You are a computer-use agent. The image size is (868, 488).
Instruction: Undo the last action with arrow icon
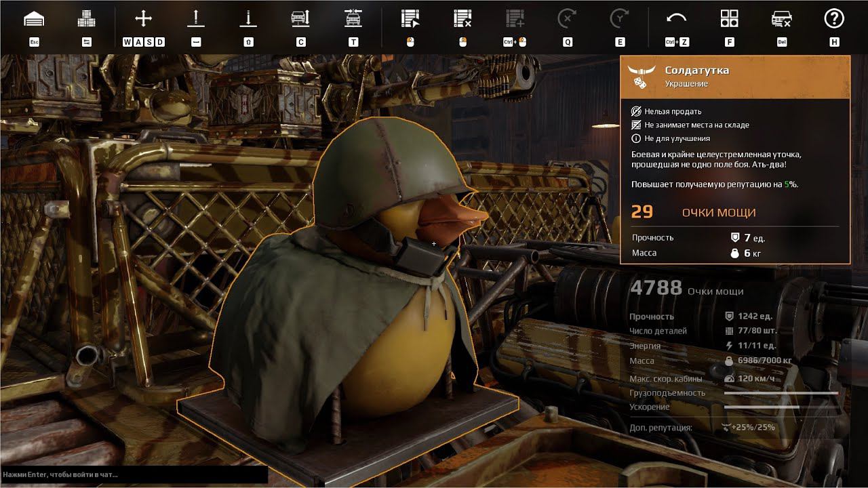(677, 19)
